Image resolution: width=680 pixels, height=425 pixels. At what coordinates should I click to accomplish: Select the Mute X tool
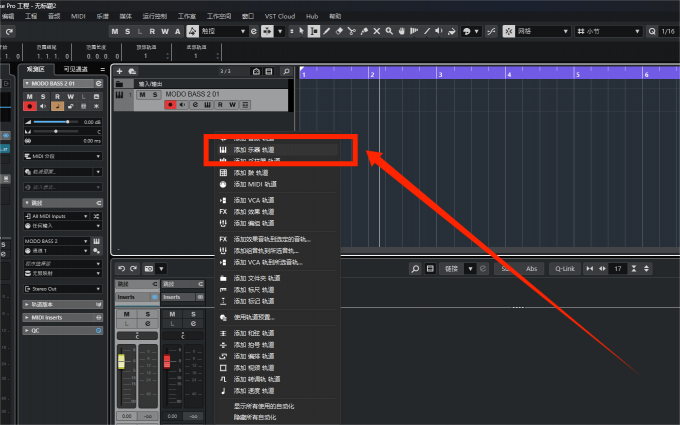377,31
